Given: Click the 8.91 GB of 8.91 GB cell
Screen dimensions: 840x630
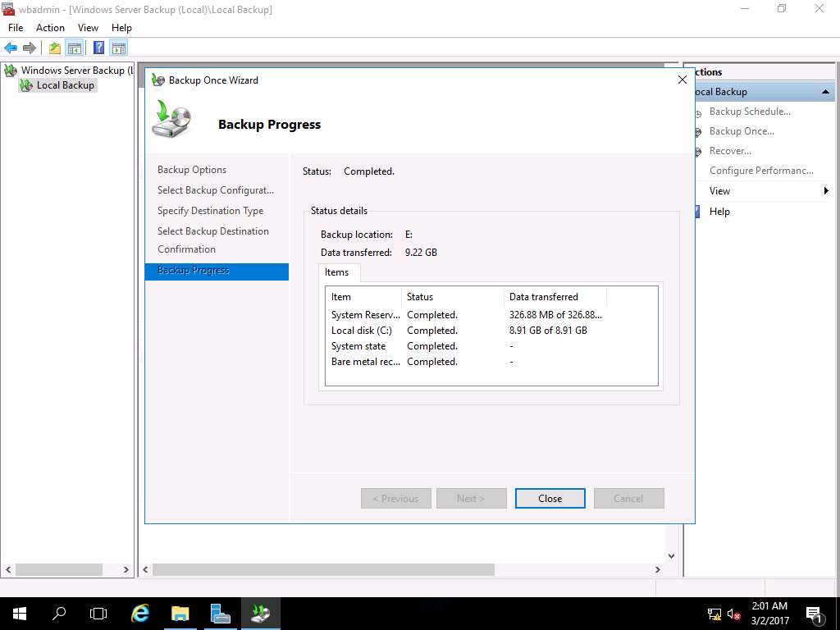Looking at the screenshot, I should [548, 331].
